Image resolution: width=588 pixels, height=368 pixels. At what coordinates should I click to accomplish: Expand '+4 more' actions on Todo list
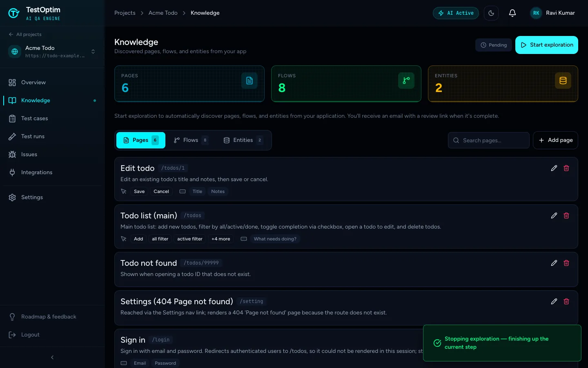221,239
